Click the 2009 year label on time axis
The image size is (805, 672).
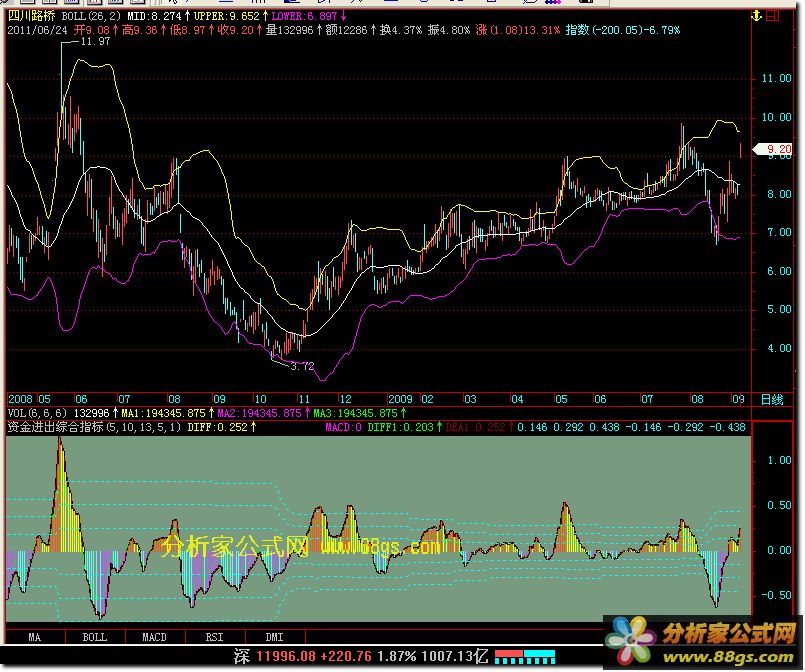[x=400, y=399]
